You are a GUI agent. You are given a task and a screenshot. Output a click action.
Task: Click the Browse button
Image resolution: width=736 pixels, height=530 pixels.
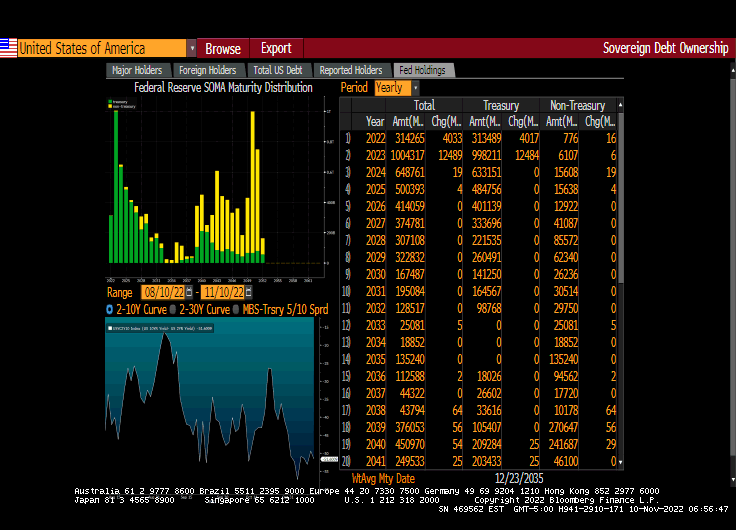point(223,48)
